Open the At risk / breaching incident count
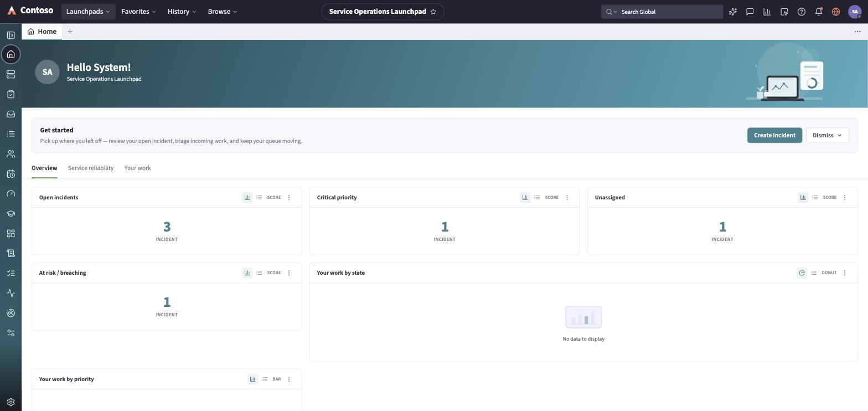Image resolution: width=868 pixels, height=411 pixels. [167, 302]
